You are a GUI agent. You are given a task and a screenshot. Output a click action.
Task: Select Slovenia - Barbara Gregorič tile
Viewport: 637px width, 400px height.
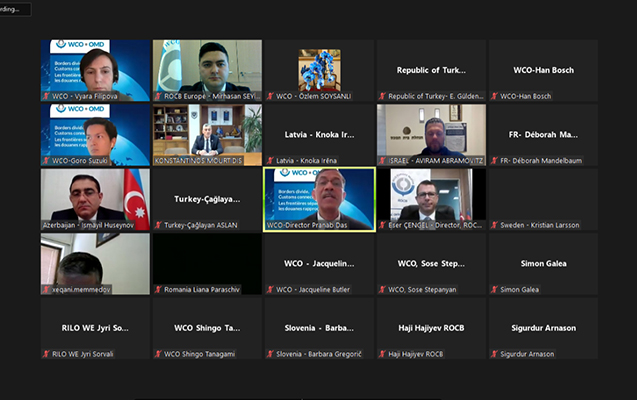click(319, 329)
